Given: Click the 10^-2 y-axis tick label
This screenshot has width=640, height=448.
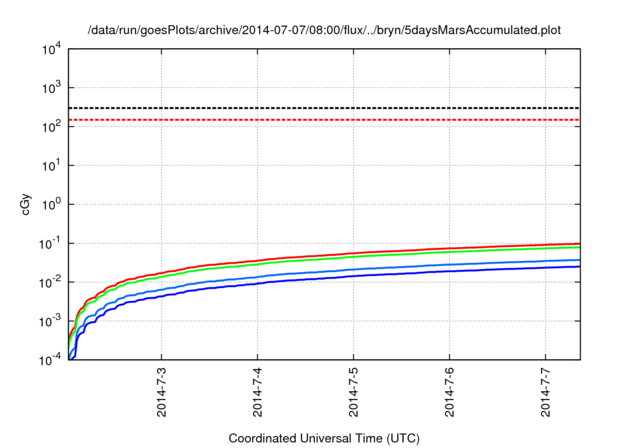Looking at the screenshot, I should click(50, 282).
